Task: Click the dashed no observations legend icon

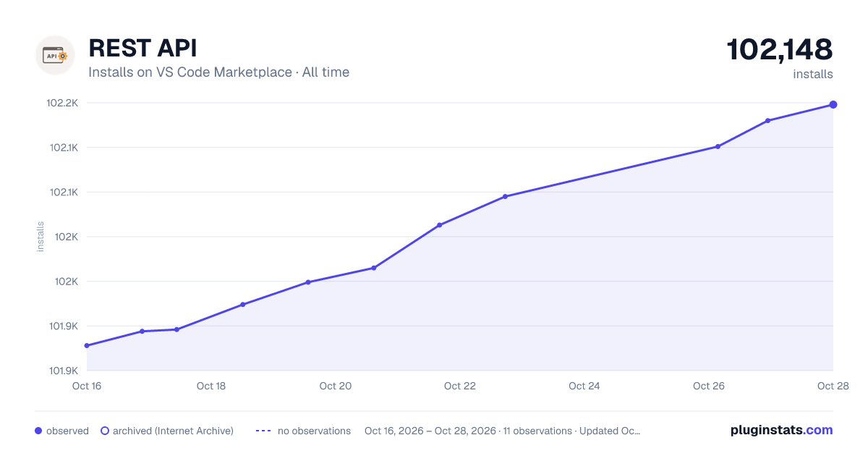Action: pos(263,431)
